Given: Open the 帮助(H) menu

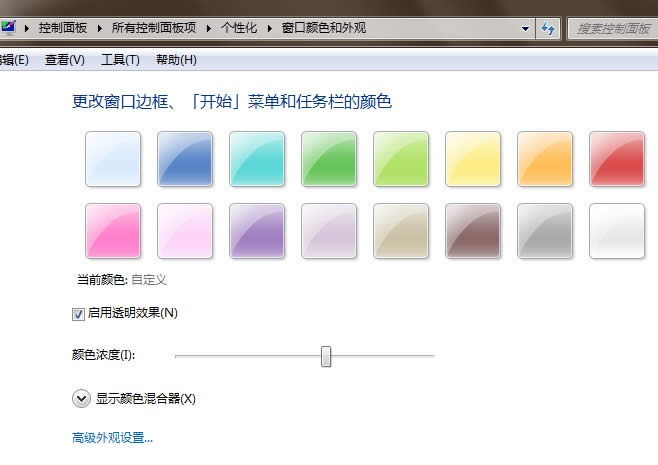Looking at the screenshot, I should click(x=176, y=60).
